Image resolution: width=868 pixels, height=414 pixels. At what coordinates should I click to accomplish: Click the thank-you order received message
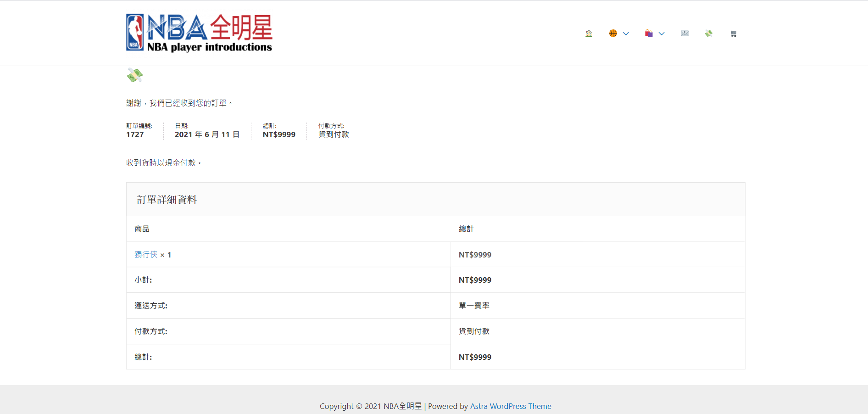tap(179, 103)
